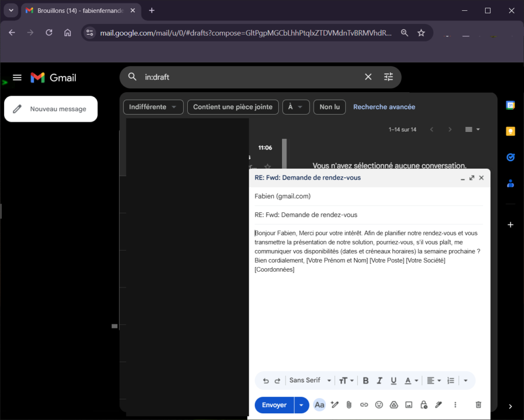Viewport: 524px width, 420px height.
Task: Expand the Indifférente filter dropdown
Action: point(153,107)
